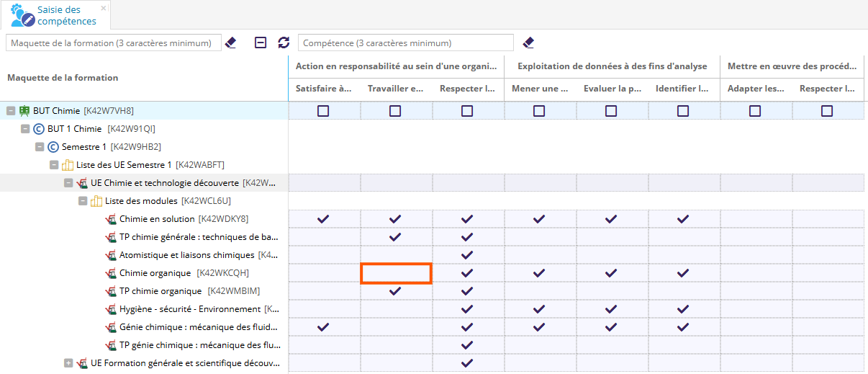
Task: Clear the Compétence search with eraser icon
Action: click(x=528, y=43)
